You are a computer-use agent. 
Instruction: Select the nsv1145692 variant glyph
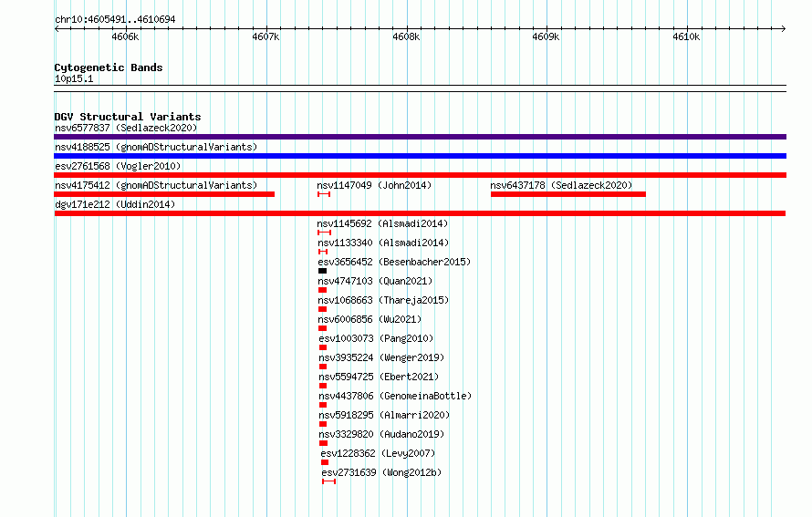click(x=324, y=233)
